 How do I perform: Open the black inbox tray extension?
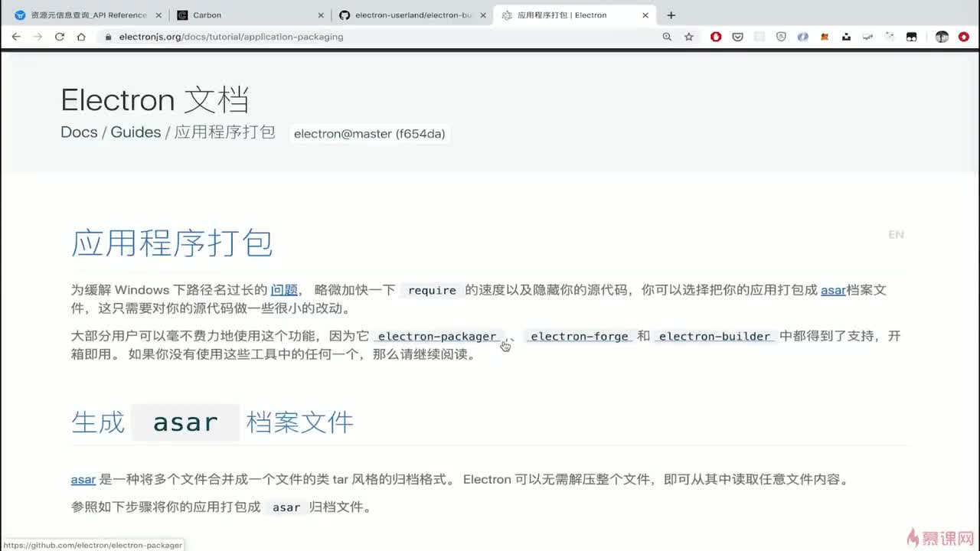point(846,37)
